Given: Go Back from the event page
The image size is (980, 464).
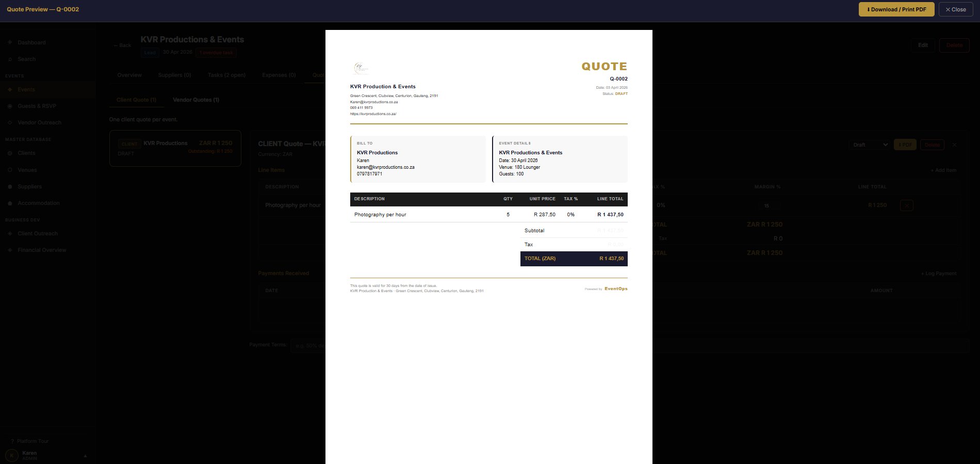Looking at the screenshot, I should click(122, 45).
